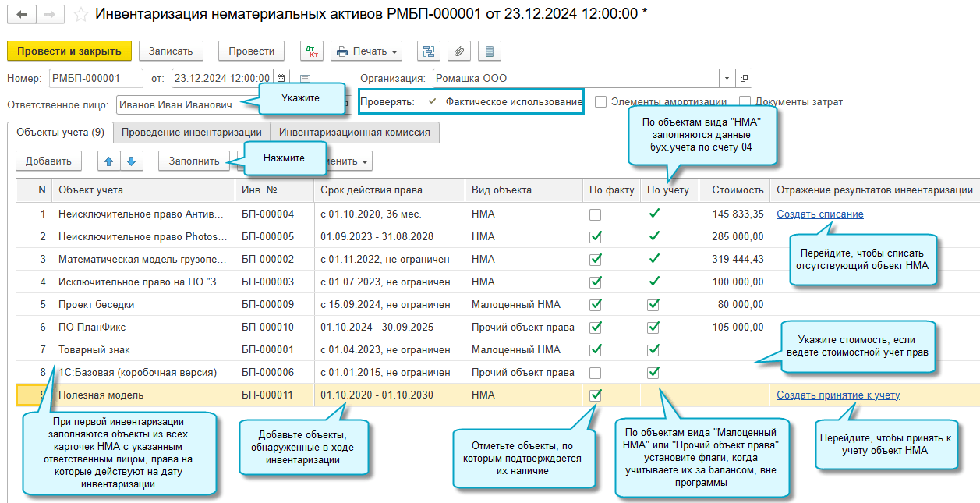Click the Заполнить button
Image resolution: width=980 pixels, height=503 pixels.
coord(194,161)
